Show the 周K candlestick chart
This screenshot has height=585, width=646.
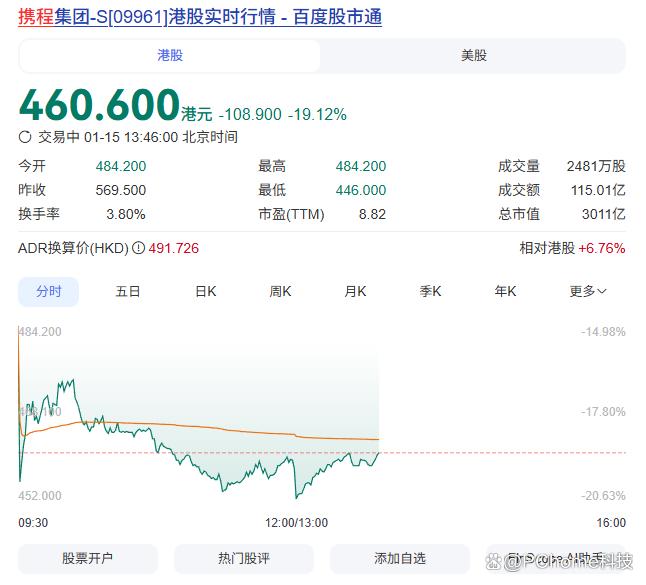click(x=280, y=291)
